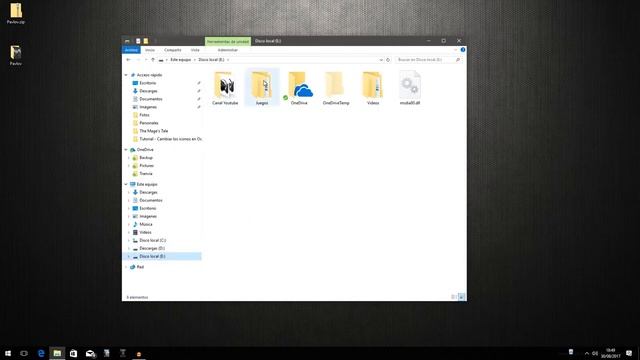Open the Pavlov desktop shortcut
Viewport: 640px width, 360px height.
tap(16, 55)
